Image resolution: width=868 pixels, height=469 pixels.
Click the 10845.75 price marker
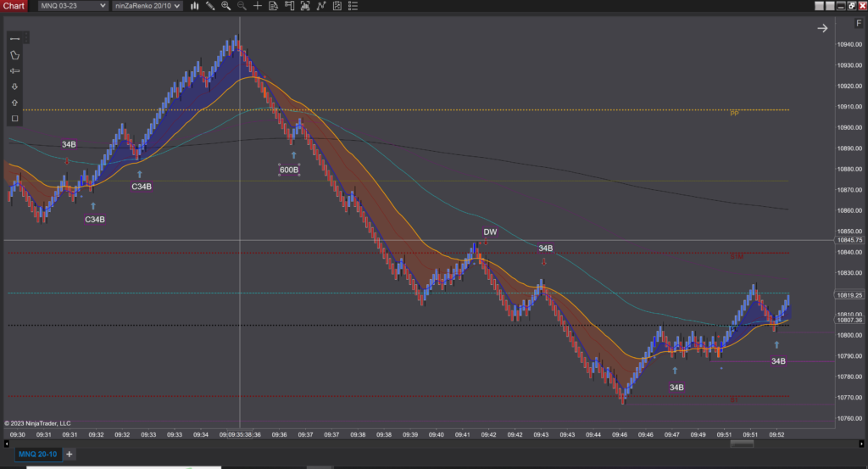(849, 240)
